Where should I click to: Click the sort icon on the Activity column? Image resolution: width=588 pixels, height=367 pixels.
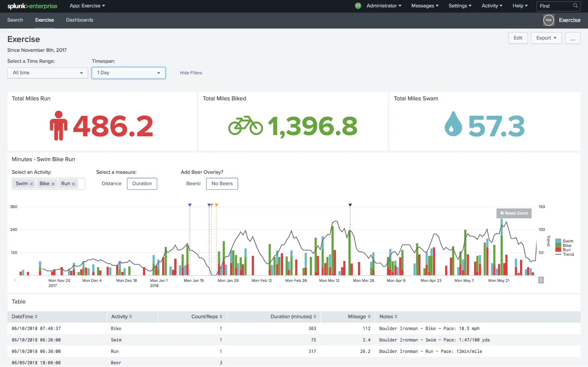pyautogui.click(x=131, y=316)
